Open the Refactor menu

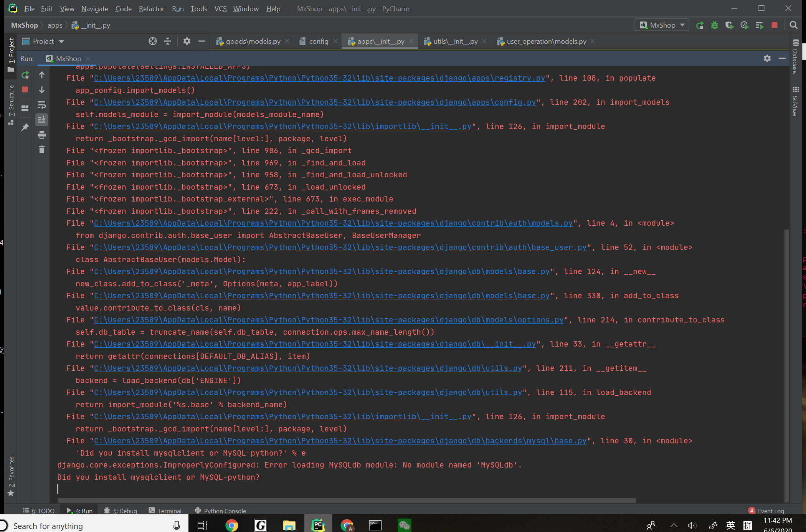pos(151,8)
